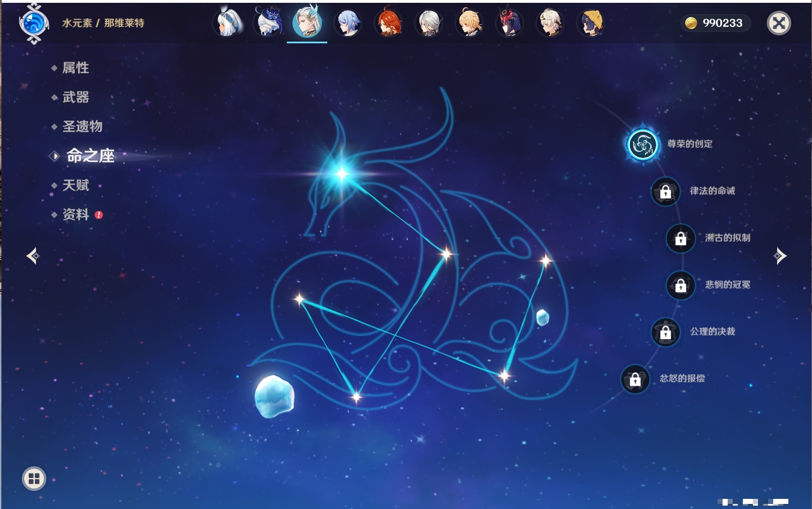Open the 属性 attributes menu
The height and width of the screenshot is (509, 812).
point(75,68)
